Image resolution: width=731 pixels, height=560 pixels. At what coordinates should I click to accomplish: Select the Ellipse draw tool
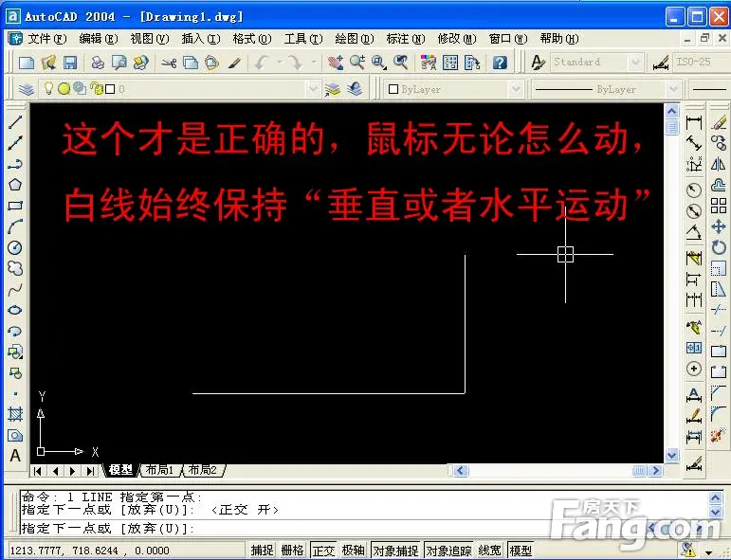15,310
